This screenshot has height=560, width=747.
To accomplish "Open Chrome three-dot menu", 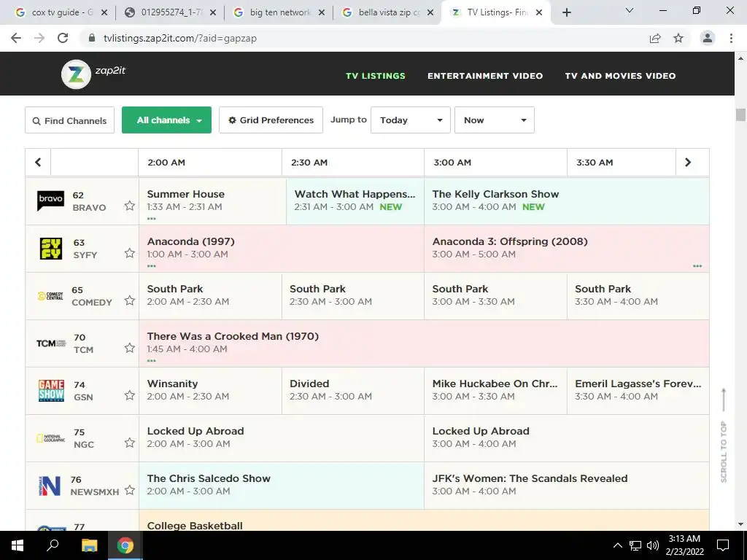I will coord(731,38).
